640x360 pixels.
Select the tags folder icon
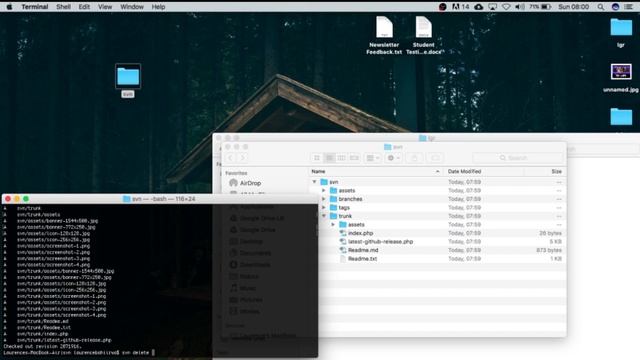click(x=333, y=208)
